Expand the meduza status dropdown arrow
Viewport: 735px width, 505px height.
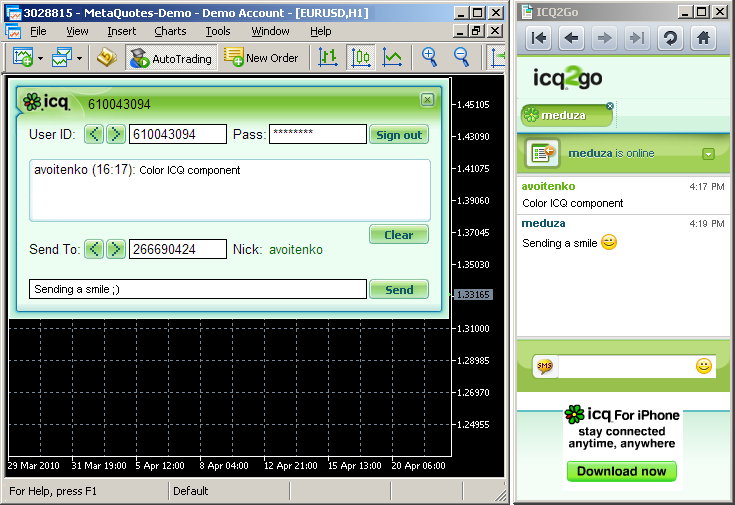(x=708, y=154)
